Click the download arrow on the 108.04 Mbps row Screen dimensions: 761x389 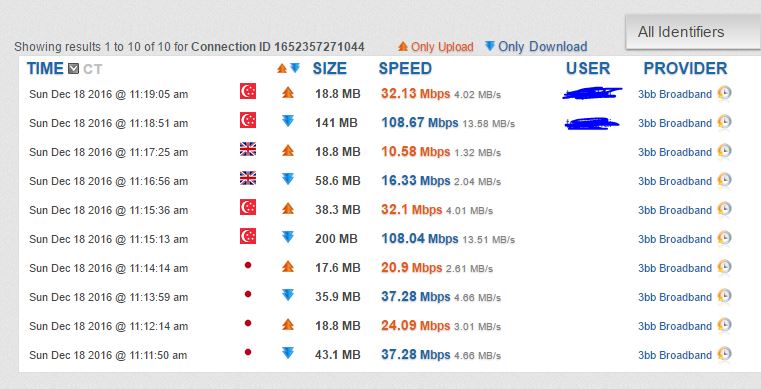(x=288, y=237)
